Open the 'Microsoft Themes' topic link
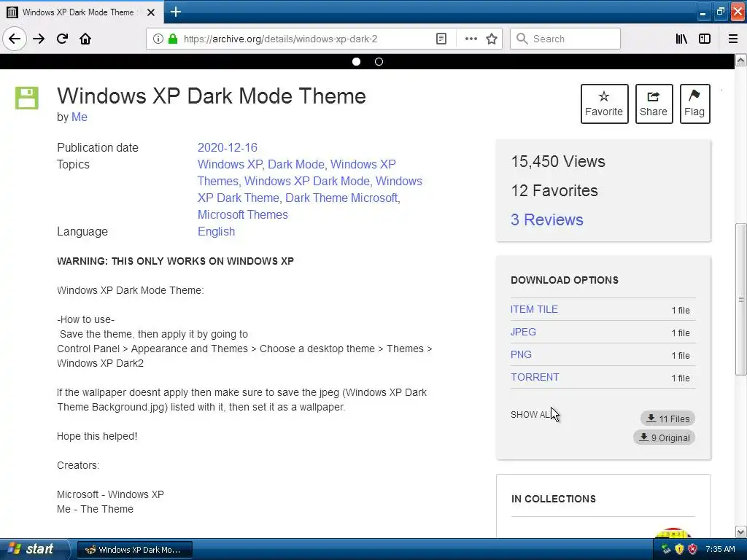The image size is (747, 560). 242,215
